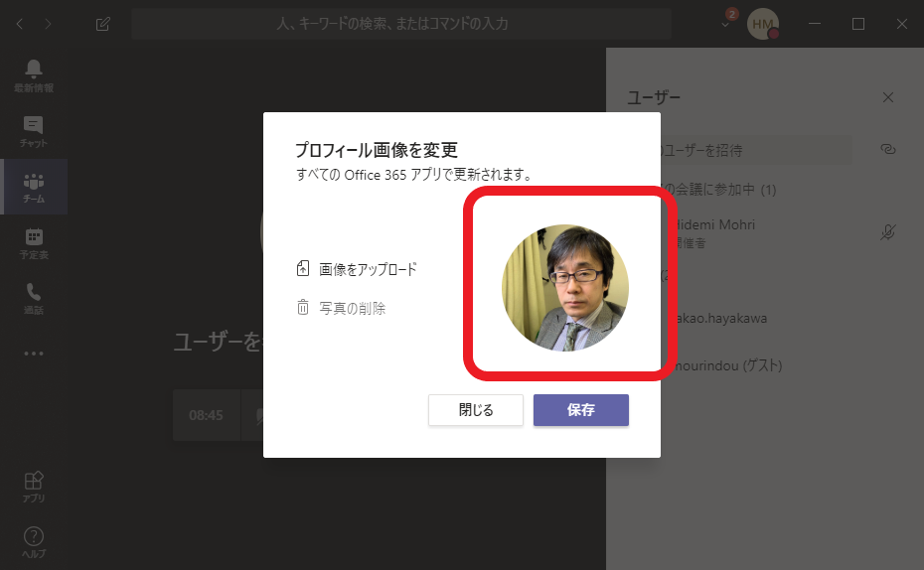The image size is (924, 570).
Task: Go back with the left arrow
Action: [21, 24]
